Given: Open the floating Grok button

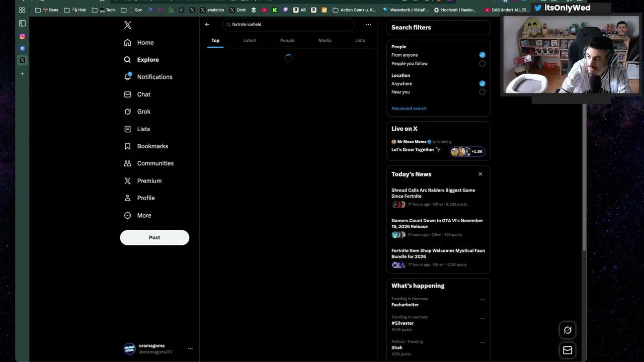Looking at the screenshot, I should (x=568, y=330).
